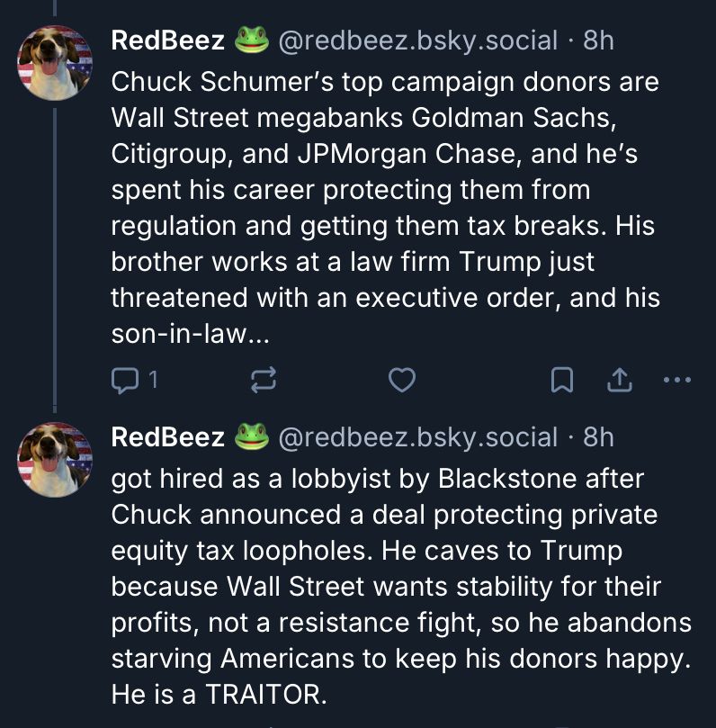Click @redbeez.bsky.social handle on second post

[x=418, y=437]
